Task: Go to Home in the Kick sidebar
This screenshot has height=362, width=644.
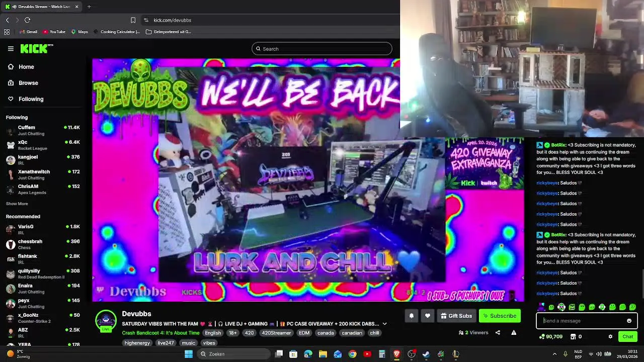Action: [x=26, y=67]
